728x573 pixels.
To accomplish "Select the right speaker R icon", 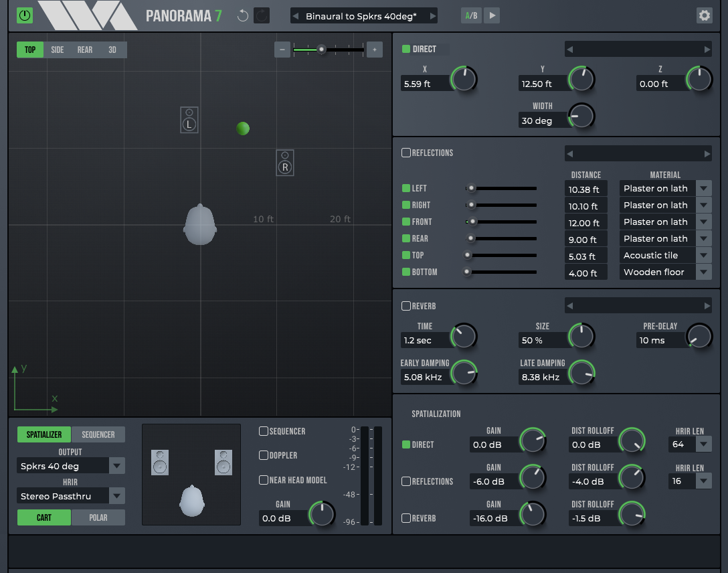I will pyautogui.click(x=285, y=163).
